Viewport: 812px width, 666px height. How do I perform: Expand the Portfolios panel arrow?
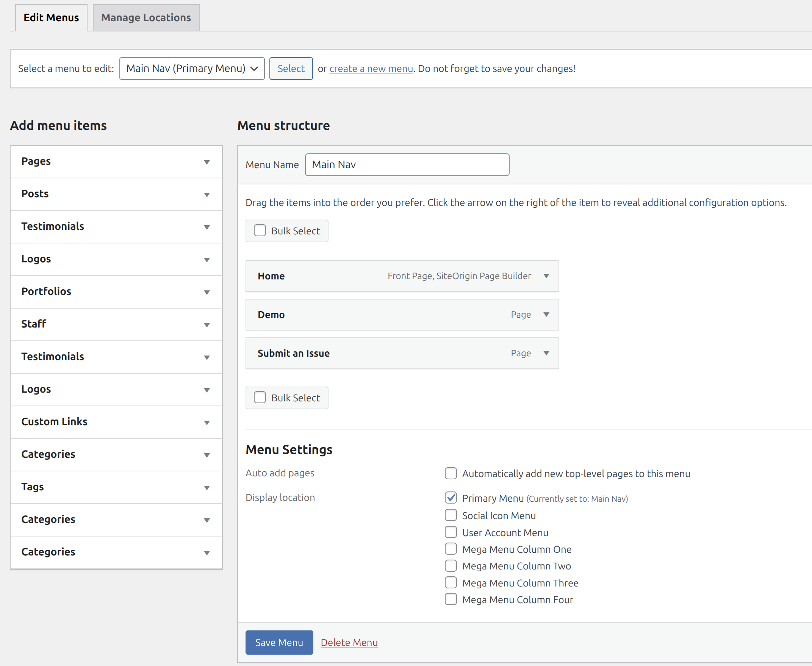pyautogui.click(x=207, y=292)
